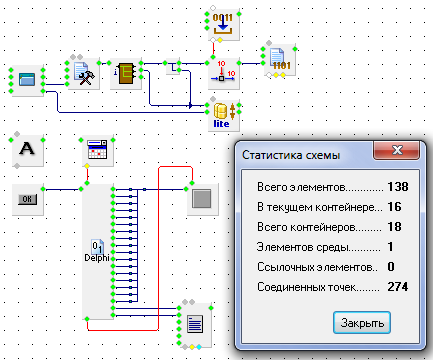Viewport: 433px width, 360px height.
Task: Select the main form window element
Action: pos(27,80)
